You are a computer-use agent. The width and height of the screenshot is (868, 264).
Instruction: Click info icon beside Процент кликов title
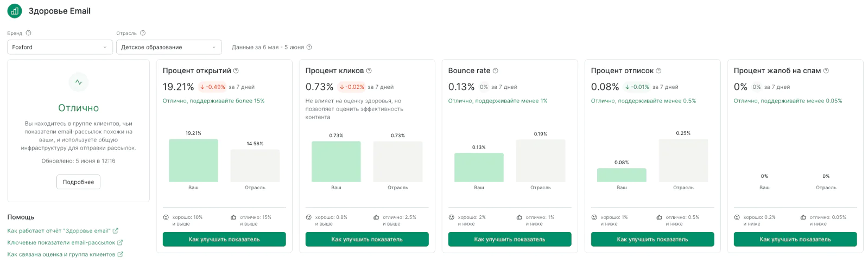point(369,71)
